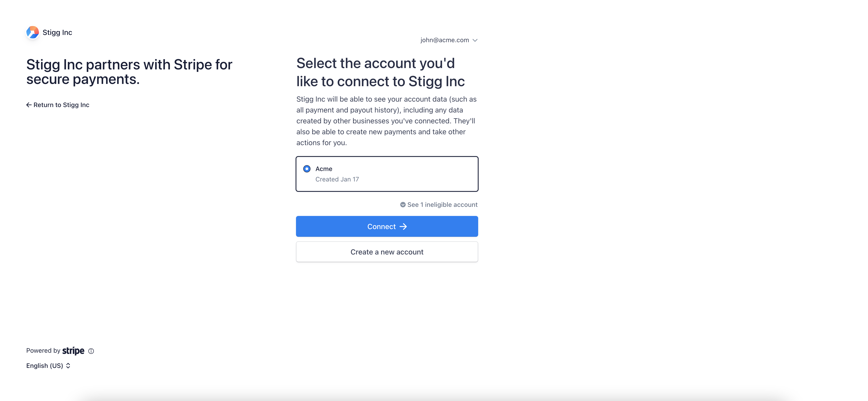Click the Connect button
This screenshot has width=868, height=401.
[x=387, y=226]
